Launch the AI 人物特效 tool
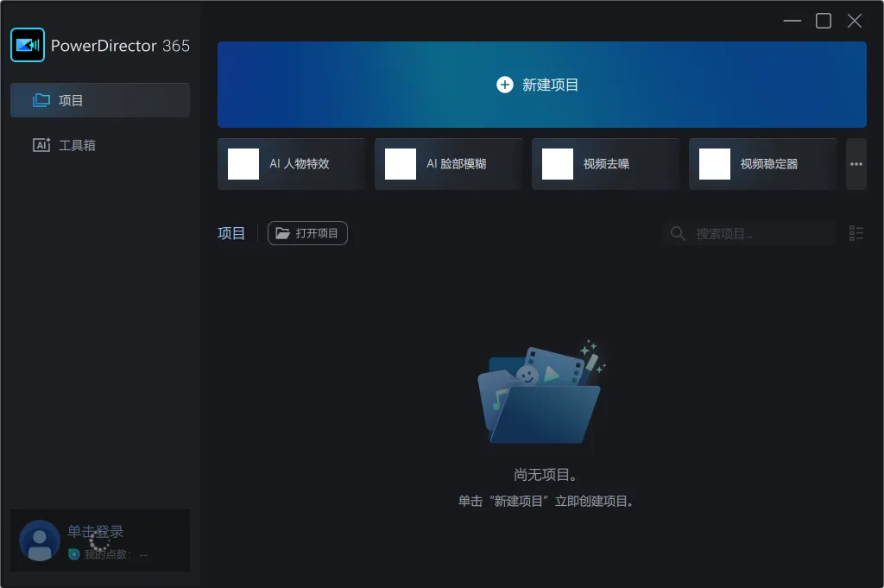 click(292, 164)
